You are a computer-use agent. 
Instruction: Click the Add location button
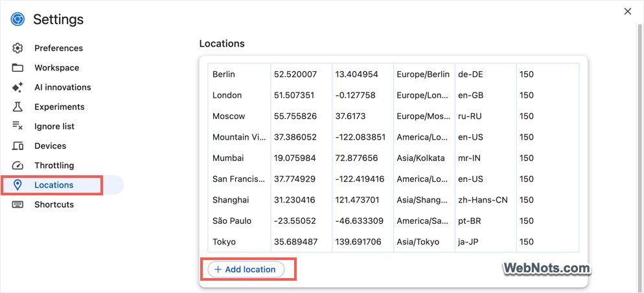[246, 269]
